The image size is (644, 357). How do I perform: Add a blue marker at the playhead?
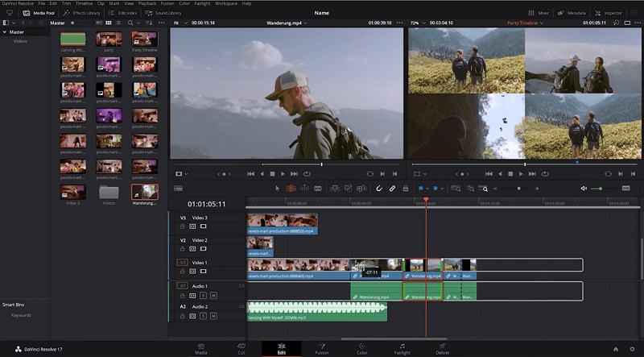click(436, 189)
